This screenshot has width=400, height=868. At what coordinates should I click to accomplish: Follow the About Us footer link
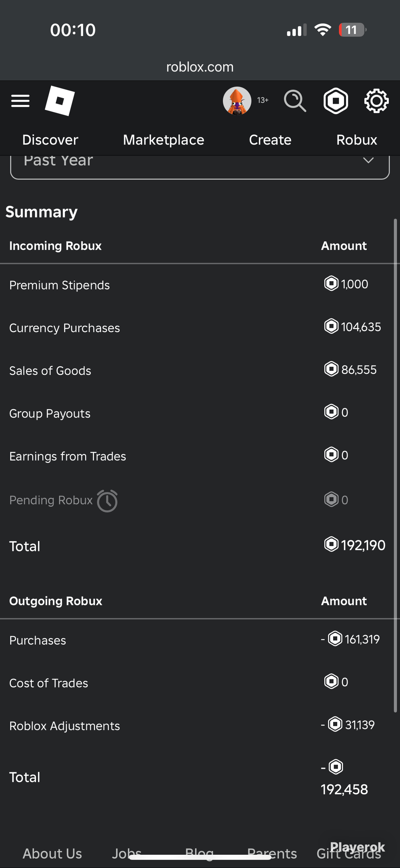(x=52, y=854)
